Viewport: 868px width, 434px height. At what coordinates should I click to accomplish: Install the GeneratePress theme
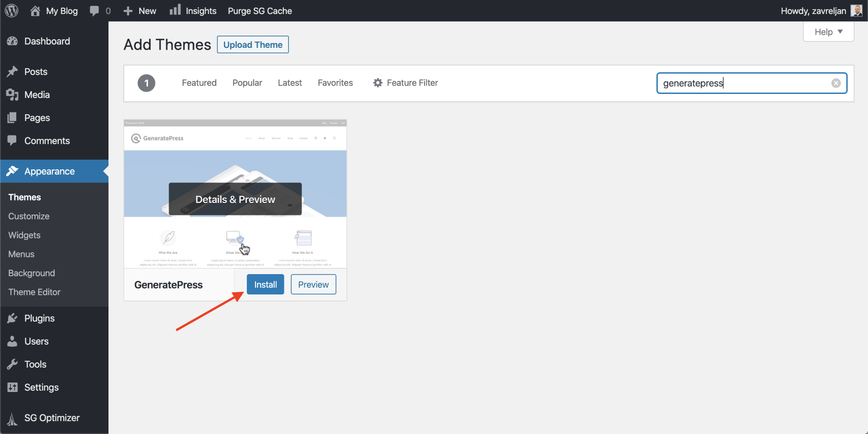pyautogui.click(x=265, y=285)
